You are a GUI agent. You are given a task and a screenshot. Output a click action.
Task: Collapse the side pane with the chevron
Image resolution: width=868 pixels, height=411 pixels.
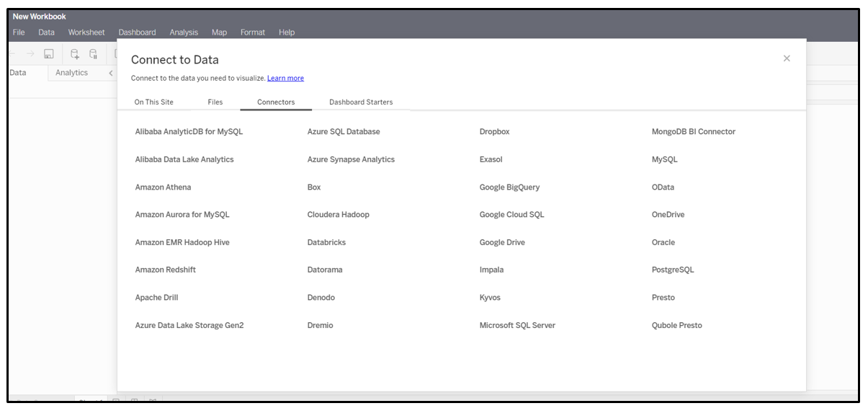110,73
